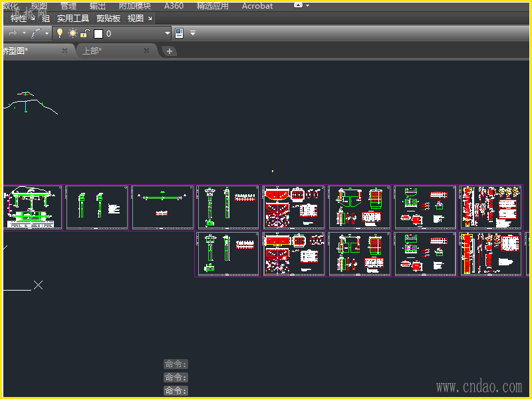Switch to the 桥型图* drawing tab

[15, 51]
